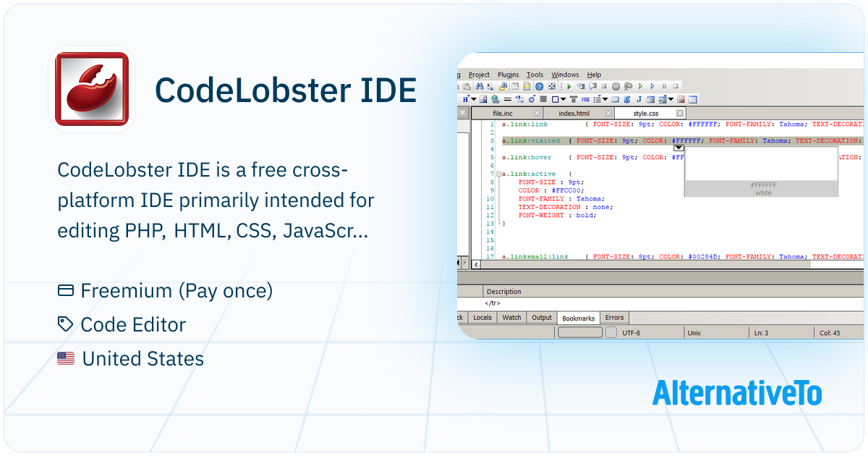Close the file.inc tab
Viewport: 868px width, 456px height.
point(537,113)
